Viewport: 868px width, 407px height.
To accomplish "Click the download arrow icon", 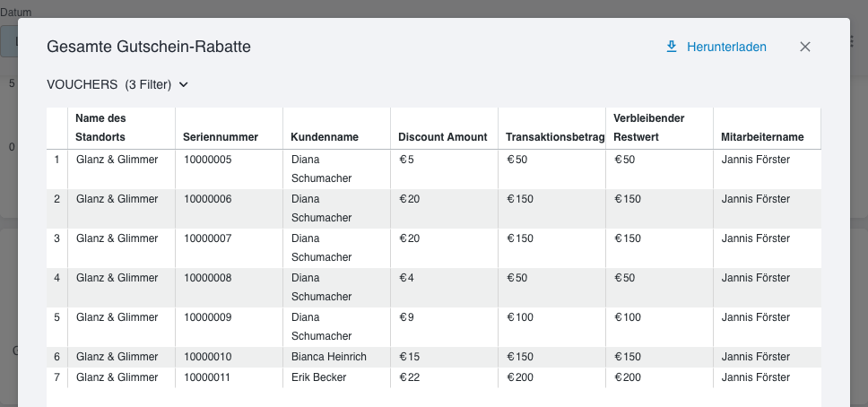I will (672, 47).
